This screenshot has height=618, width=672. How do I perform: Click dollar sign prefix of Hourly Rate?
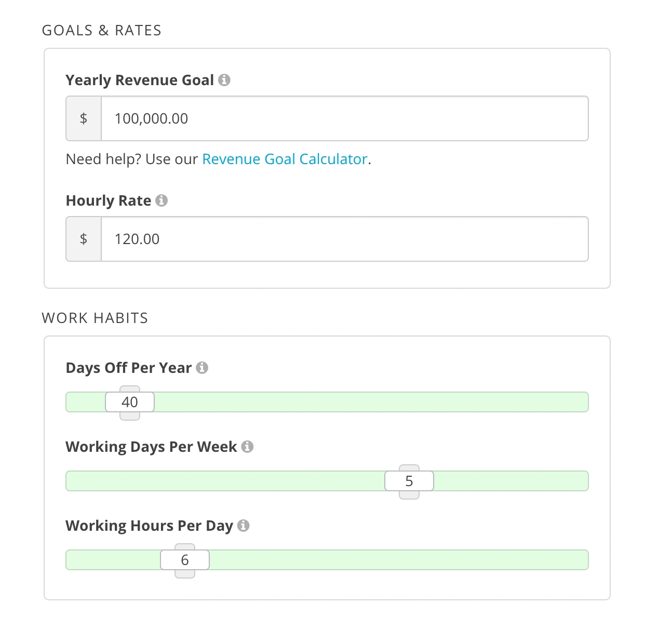pos(84,239)
